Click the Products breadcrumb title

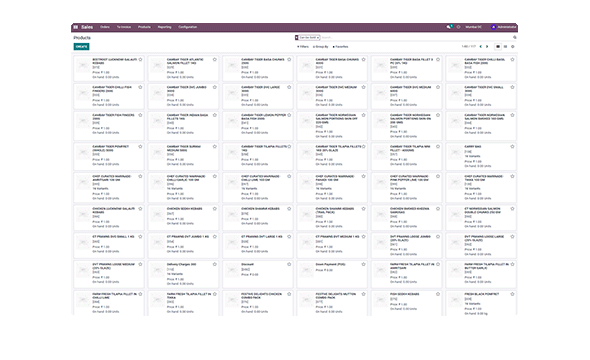point(82,38)
